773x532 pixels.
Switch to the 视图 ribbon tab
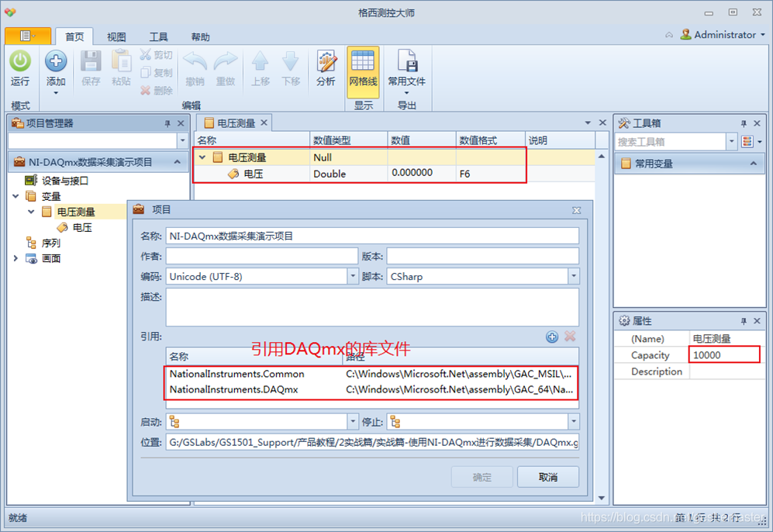tap(116, 37)
